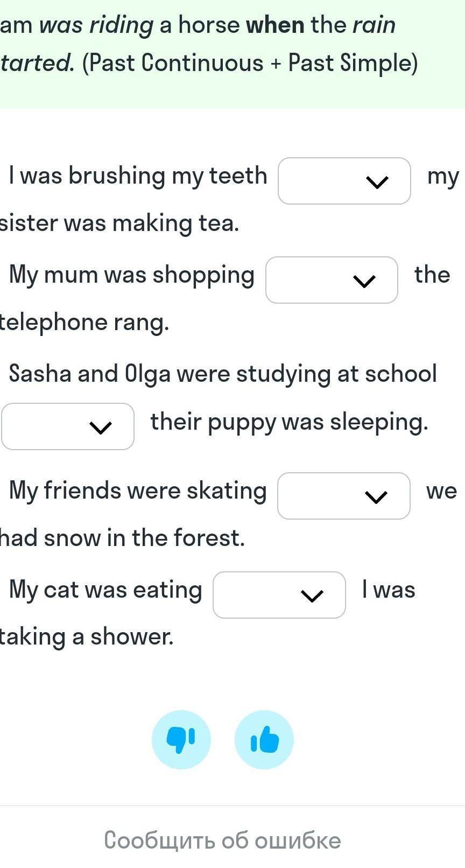Click the chevron arrow after 'brushing my teeth'

(x=377, y=182)
